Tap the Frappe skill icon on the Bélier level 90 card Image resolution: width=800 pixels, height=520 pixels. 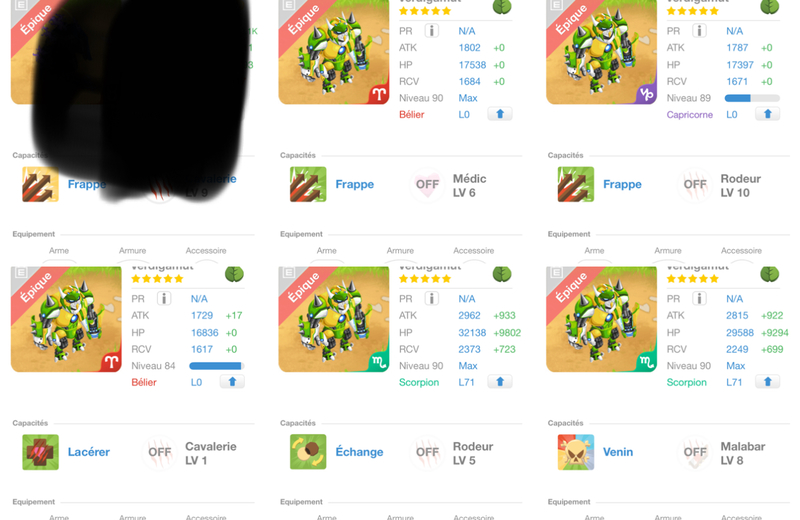(308, 184)
